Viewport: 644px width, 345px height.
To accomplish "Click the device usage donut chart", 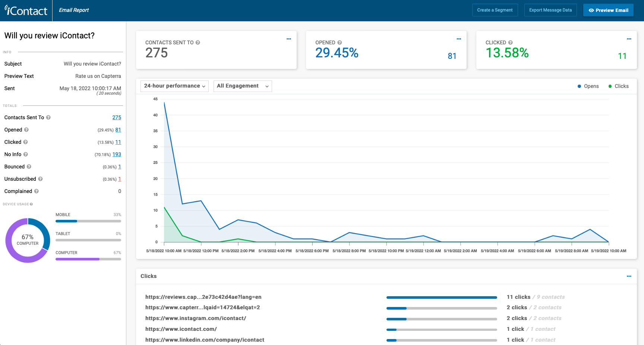I will 28,240.
